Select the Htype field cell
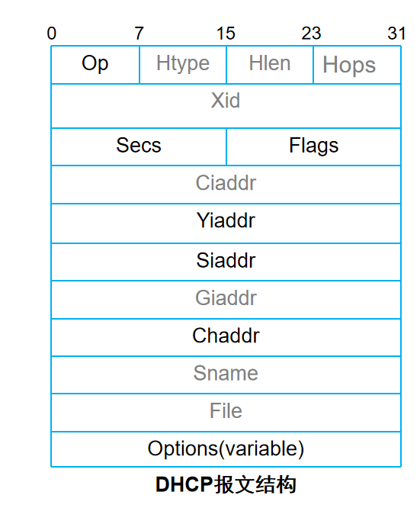 pos(183,65)
